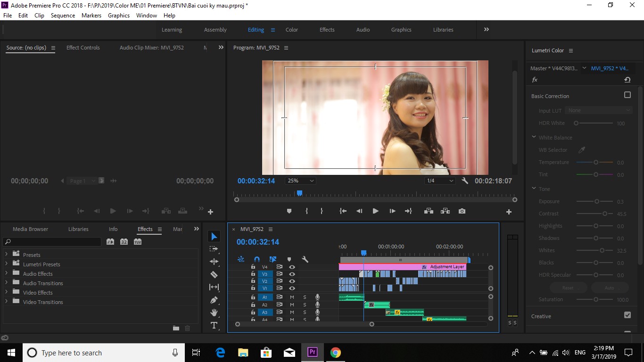Select the Type tool

[214, 325]
